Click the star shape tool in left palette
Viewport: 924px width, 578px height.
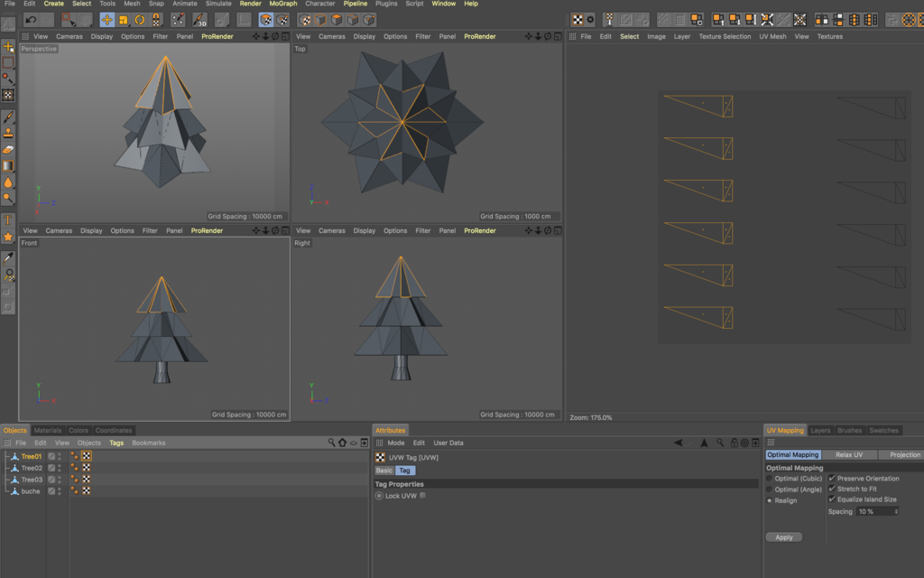[x=8, y=238]
